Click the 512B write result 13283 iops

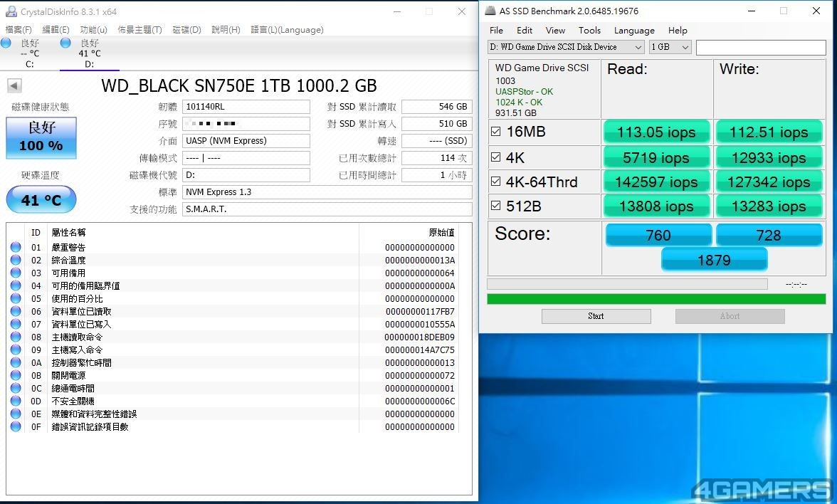tap(769, 206)
